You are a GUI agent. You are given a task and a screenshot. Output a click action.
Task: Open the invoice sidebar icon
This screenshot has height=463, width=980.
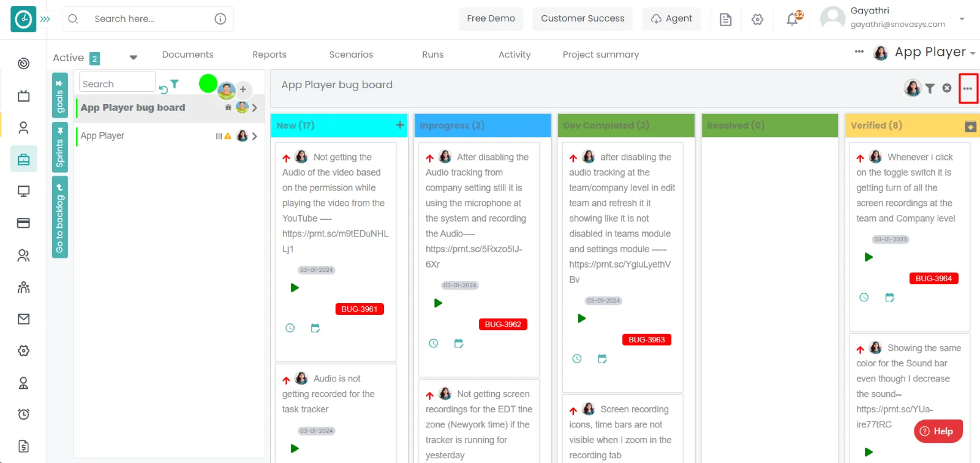(23, 446)
